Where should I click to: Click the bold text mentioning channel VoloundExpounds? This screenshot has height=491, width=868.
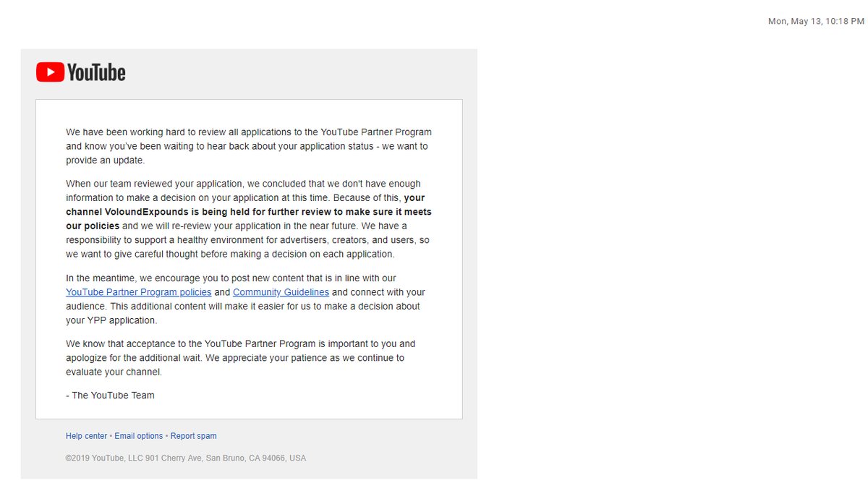pos(249,212)
